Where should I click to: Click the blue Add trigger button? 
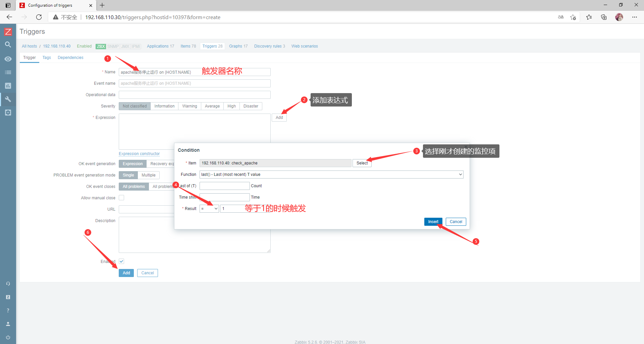pos(126,273)
